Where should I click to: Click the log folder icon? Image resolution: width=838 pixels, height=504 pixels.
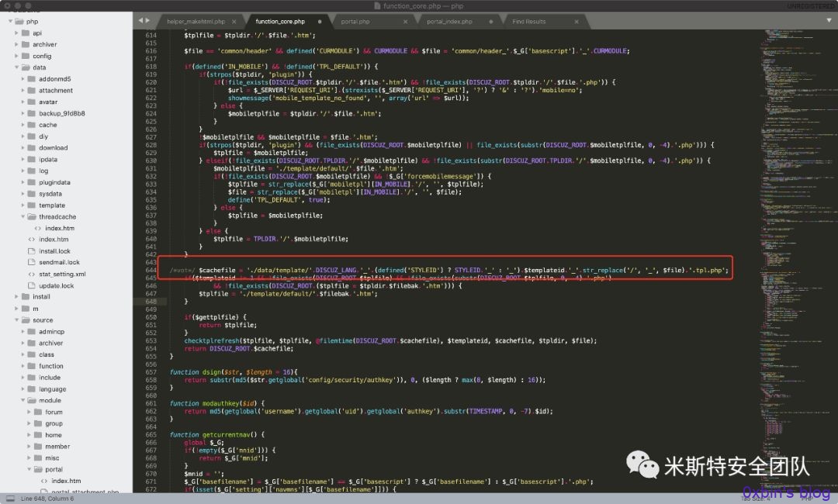coord(32,171)
